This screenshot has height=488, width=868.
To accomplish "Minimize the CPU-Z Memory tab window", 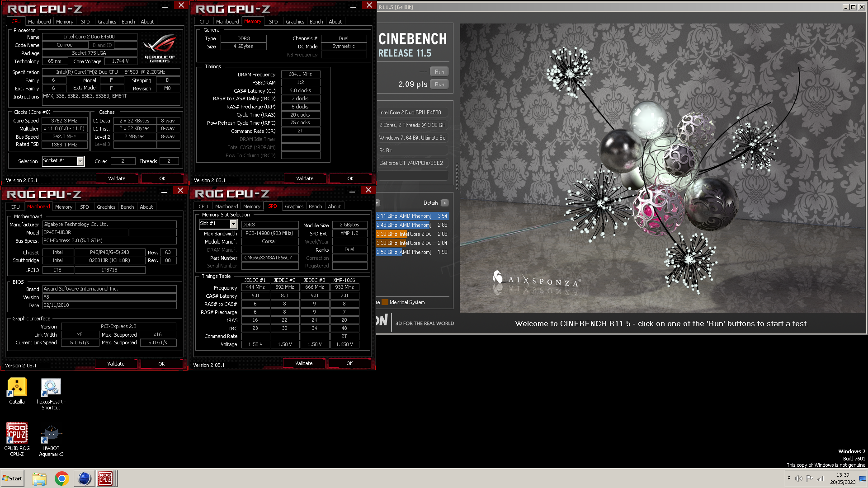I will [x=353, y=6].
